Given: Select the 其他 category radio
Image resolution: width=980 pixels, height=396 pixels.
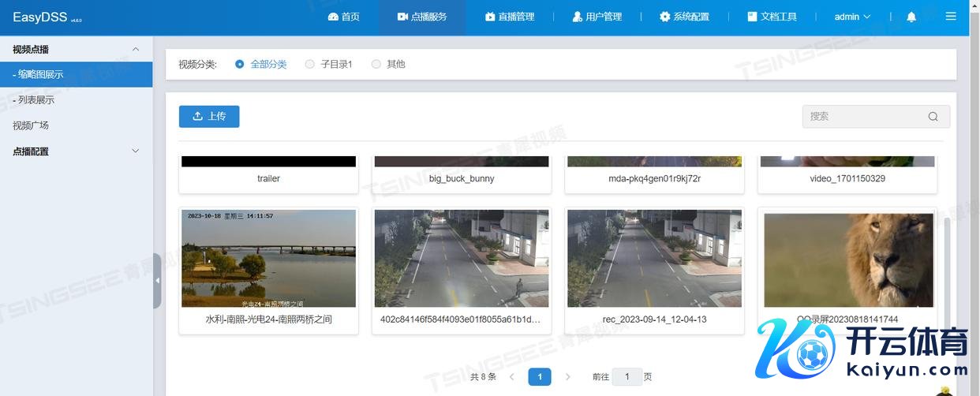Looking at the screenshot, I should [x=376, y=64].
